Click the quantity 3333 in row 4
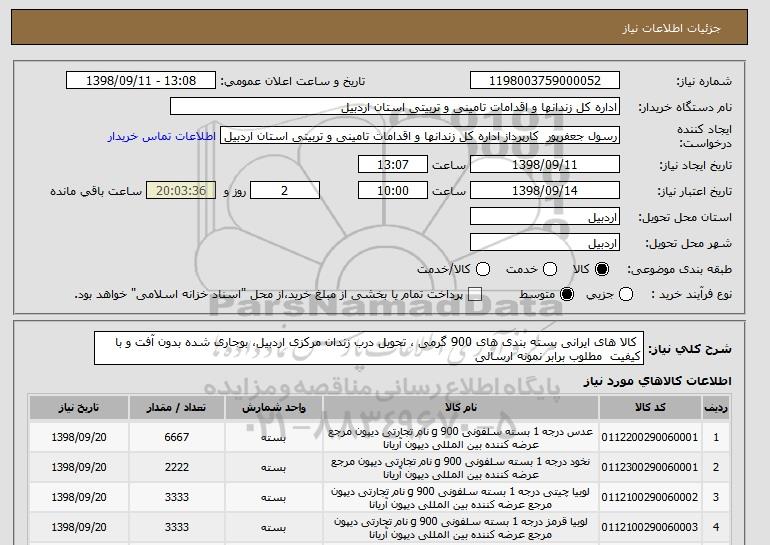The width and height of the screenshot is (770, 545). pos(177,527)
